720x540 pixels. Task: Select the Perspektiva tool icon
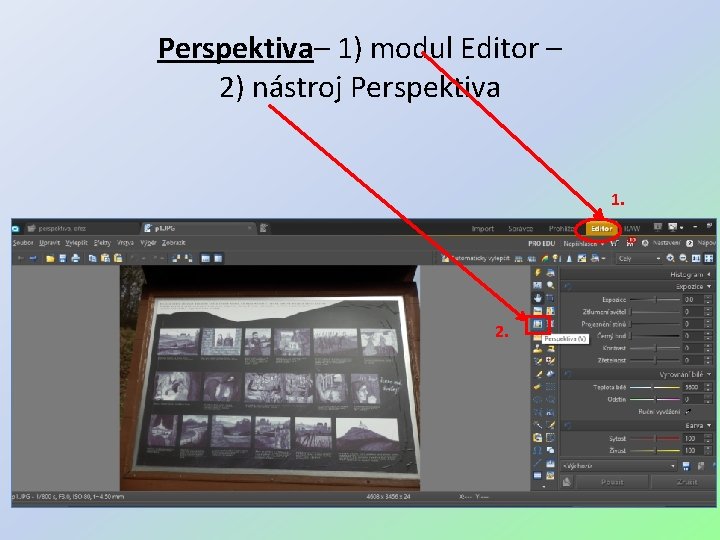(x=537, y=324)
